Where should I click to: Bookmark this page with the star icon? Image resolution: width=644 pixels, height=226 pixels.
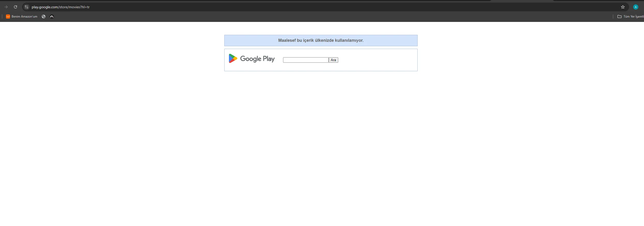pos(623,7)
